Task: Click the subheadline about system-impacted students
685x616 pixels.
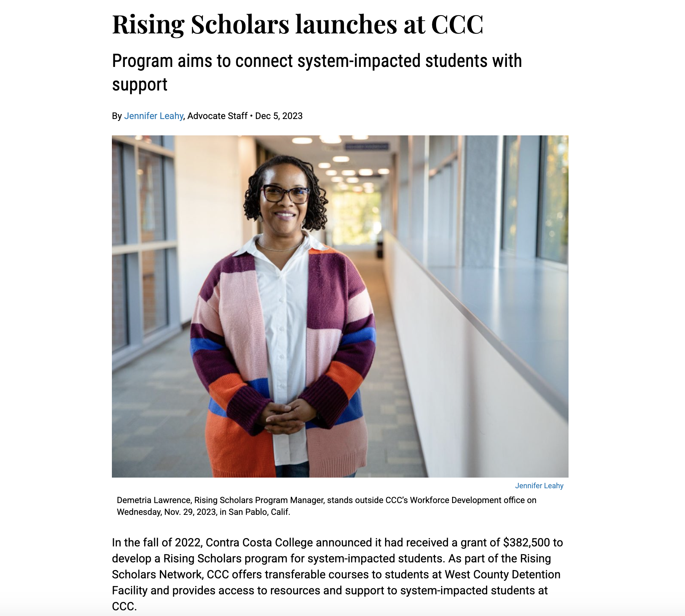Action: [317, 72]
